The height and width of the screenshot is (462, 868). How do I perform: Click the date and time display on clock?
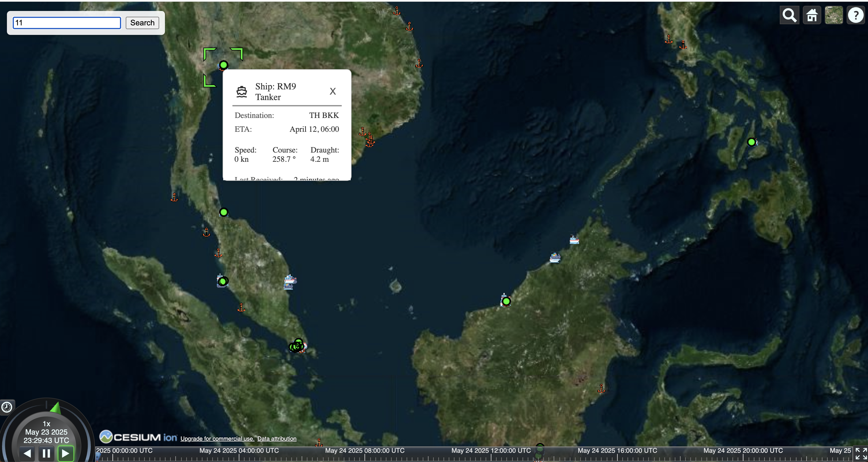[46, 436]
